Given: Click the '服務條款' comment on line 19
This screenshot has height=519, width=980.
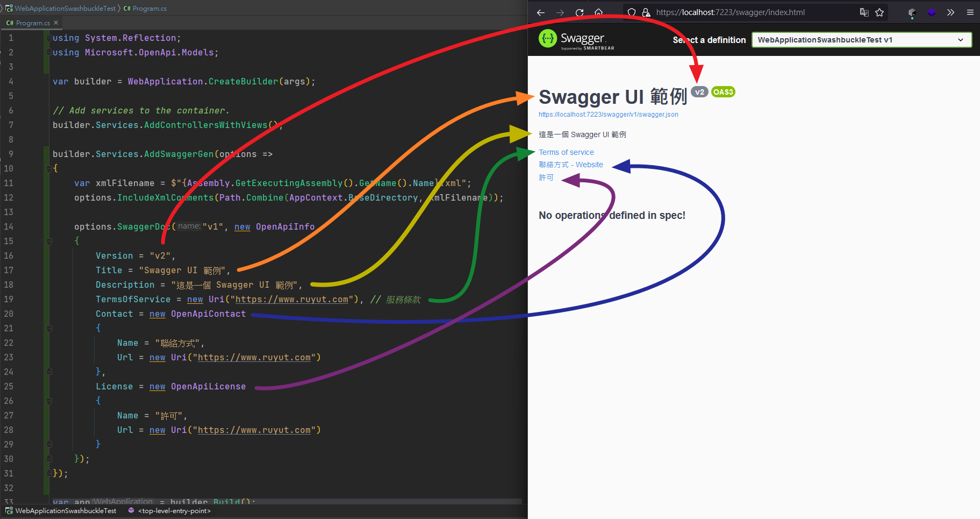Looking at the screenshot, I should (403, 300).
